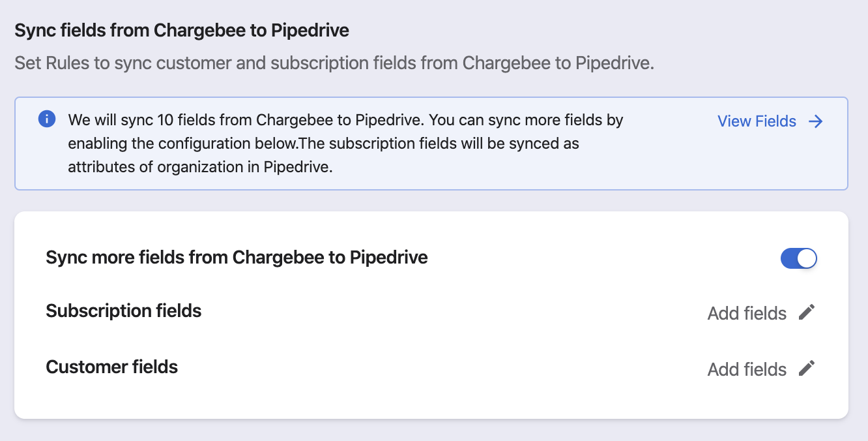The image size is (868, 441).
Task: Click the pencil icon for Subscription fields
Action: click(807, 312)
